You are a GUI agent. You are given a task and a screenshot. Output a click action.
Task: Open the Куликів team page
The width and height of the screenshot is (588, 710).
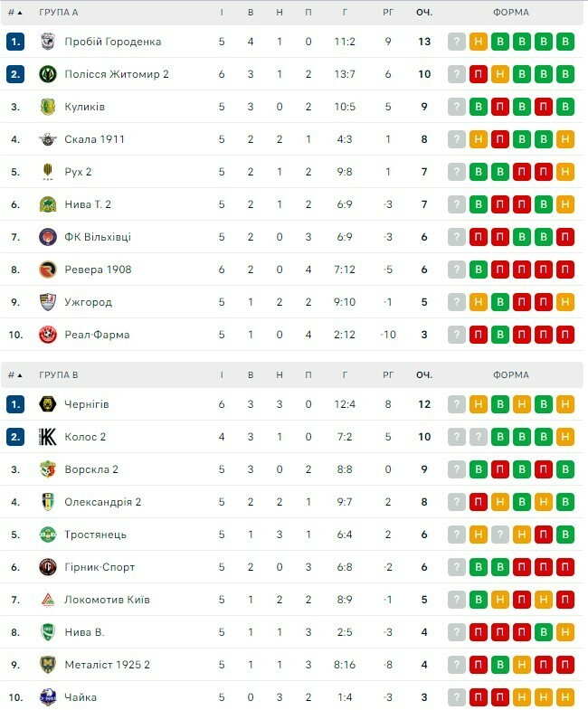click(x=85, y=107)
